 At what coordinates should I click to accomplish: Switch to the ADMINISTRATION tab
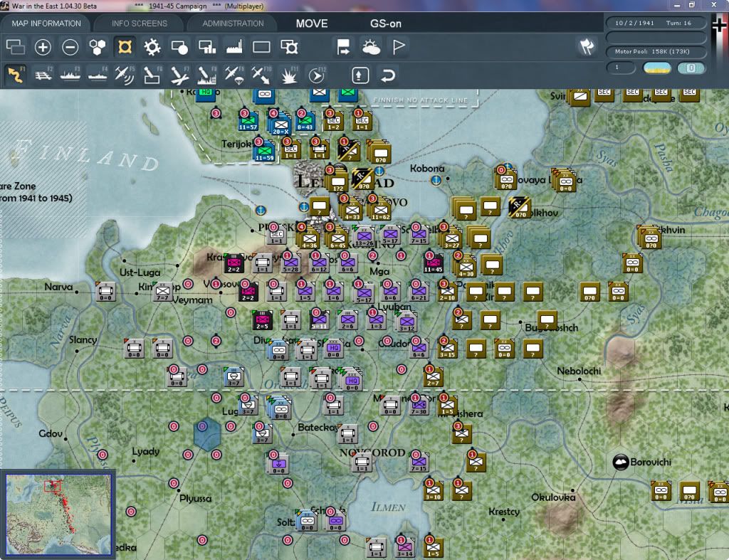point(233,23)
